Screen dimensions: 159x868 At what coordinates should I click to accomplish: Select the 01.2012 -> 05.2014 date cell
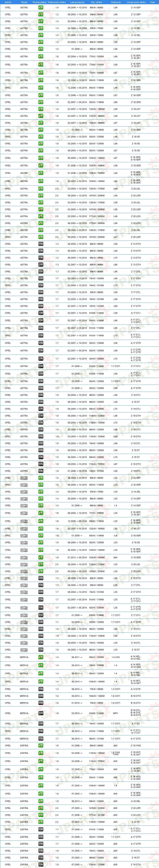(x=77, y=557)
